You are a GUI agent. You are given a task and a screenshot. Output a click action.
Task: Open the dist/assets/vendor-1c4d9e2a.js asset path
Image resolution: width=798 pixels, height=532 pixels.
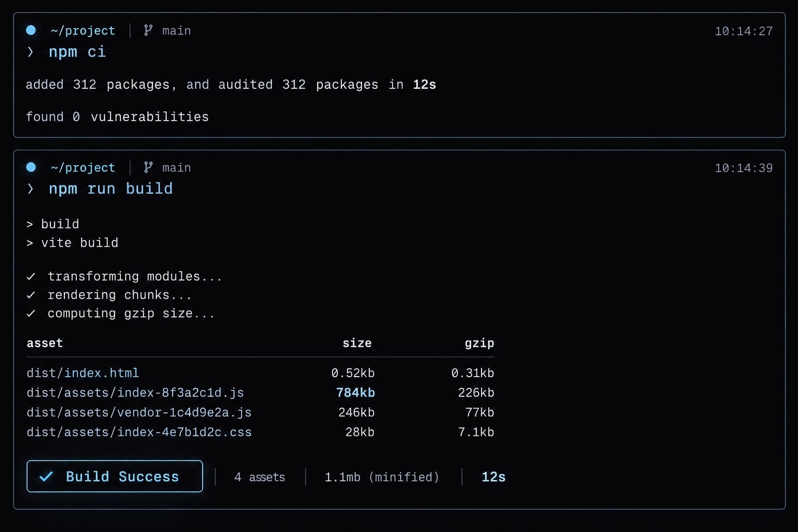139,413
